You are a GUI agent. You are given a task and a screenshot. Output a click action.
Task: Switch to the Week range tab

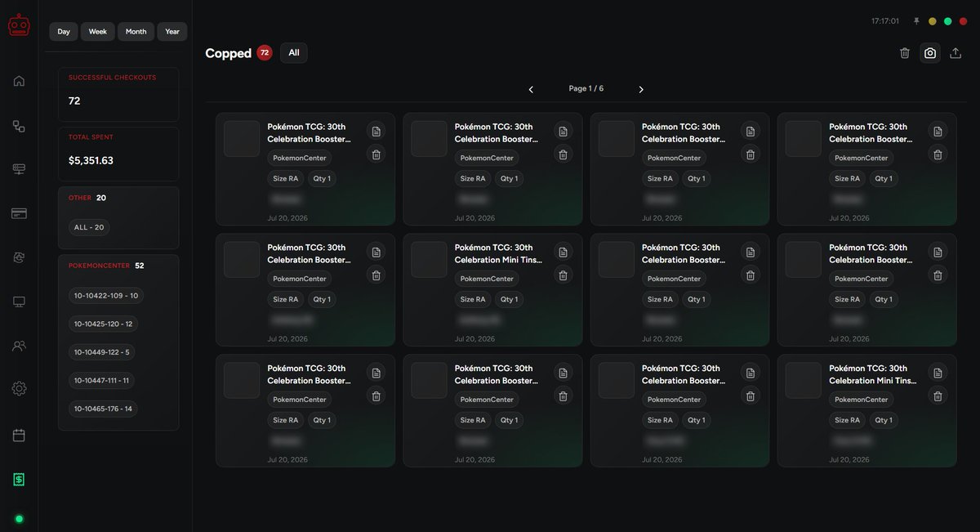pyautogui.click(x=98, y=31)
